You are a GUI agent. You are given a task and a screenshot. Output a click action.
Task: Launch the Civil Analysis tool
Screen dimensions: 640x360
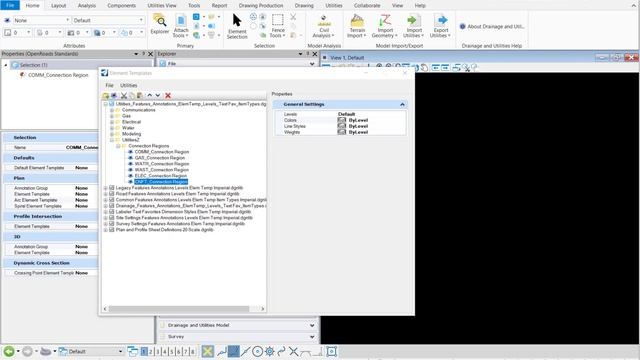(324, 26)
